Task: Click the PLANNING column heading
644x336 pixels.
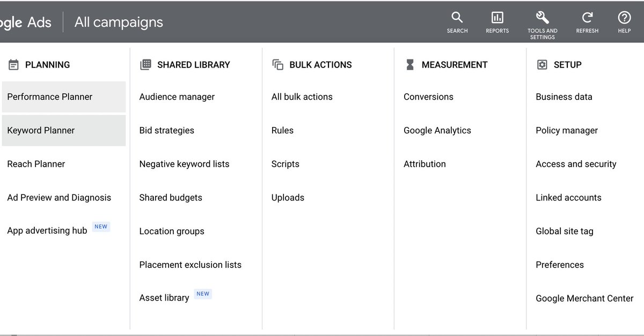Action: (47, 65)
